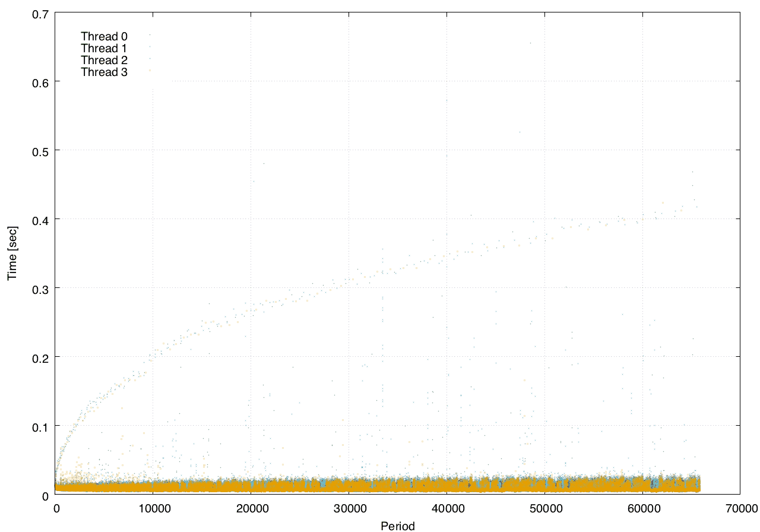Click the 0.3 y-axis tick label
Screen dimensions: 760x532
pyautogui.click(x=39, y=288)
